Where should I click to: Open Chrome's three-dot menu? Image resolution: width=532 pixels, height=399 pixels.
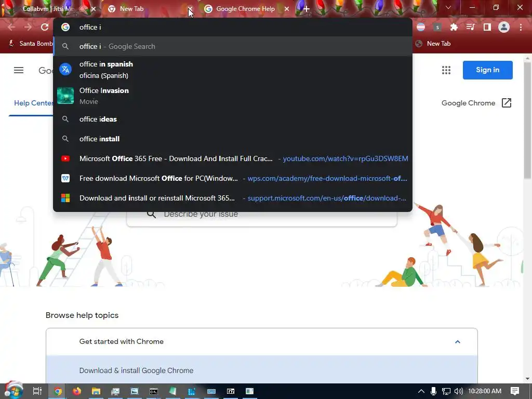click(521, 27)
